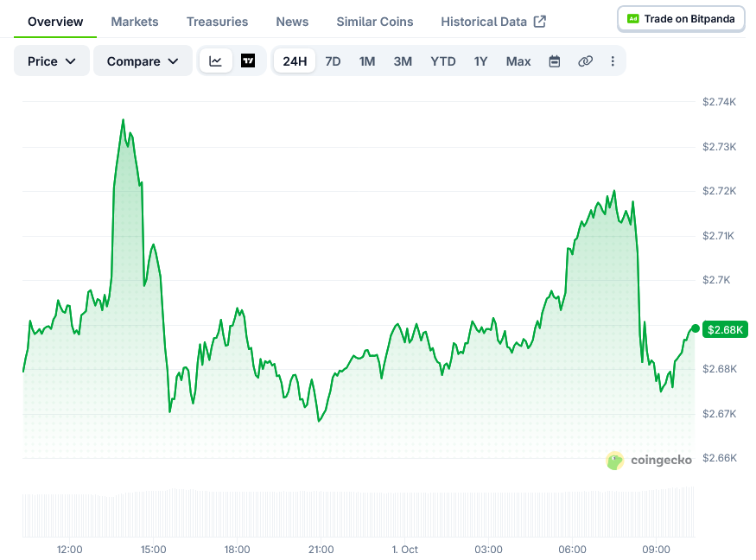756x560 pixels.
Task: Open the Historical Data tab
Action: point(493,22)
